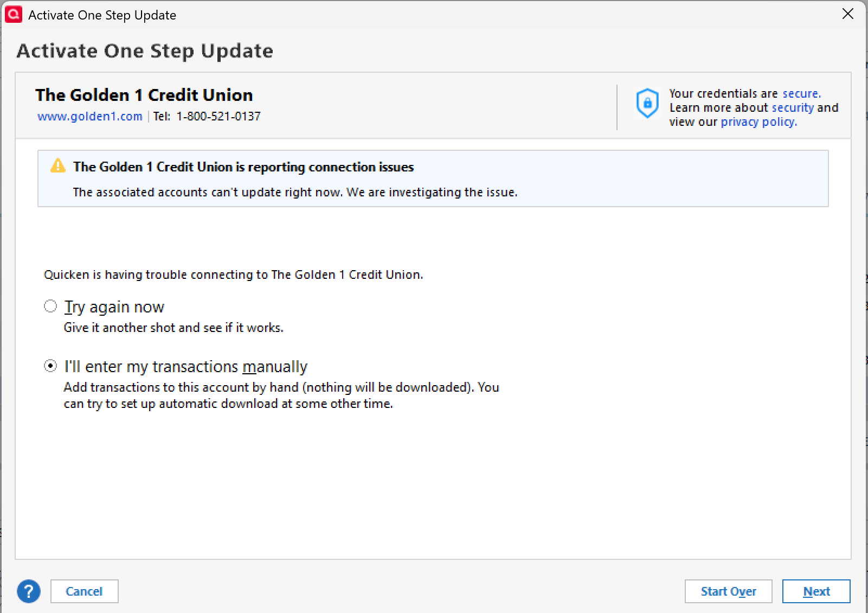Click the phone number 1-800-521-0137
The image size is (868, 613).
[x=218, y=117]
